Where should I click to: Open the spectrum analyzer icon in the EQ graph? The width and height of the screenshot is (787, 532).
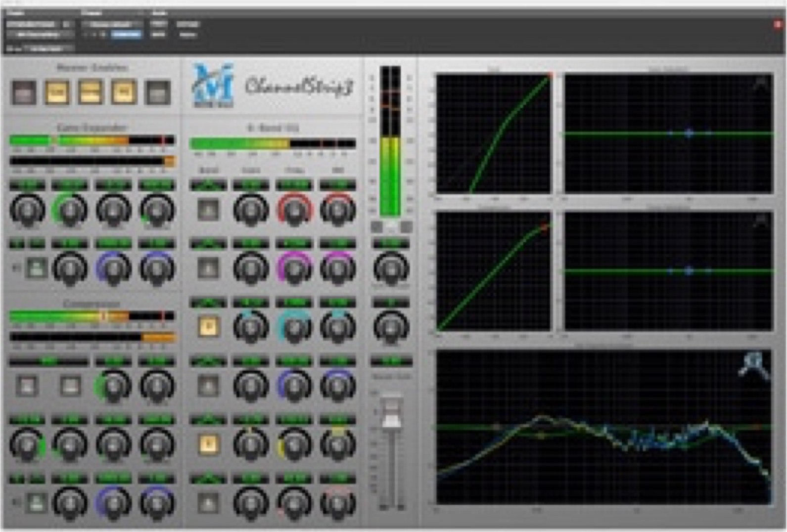pyautogui.click(x=753, y=365)
